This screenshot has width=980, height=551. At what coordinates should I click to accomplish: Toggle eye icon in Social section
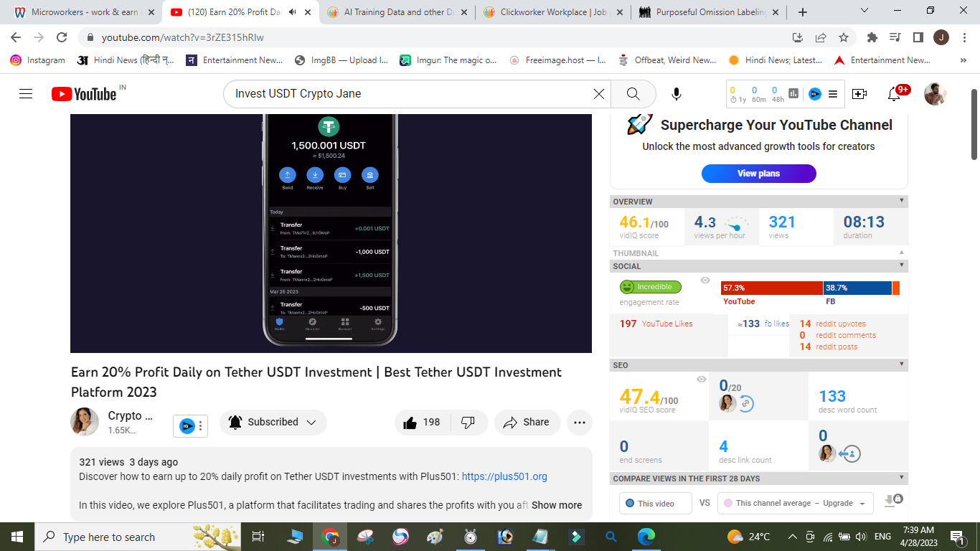(705, 281)
